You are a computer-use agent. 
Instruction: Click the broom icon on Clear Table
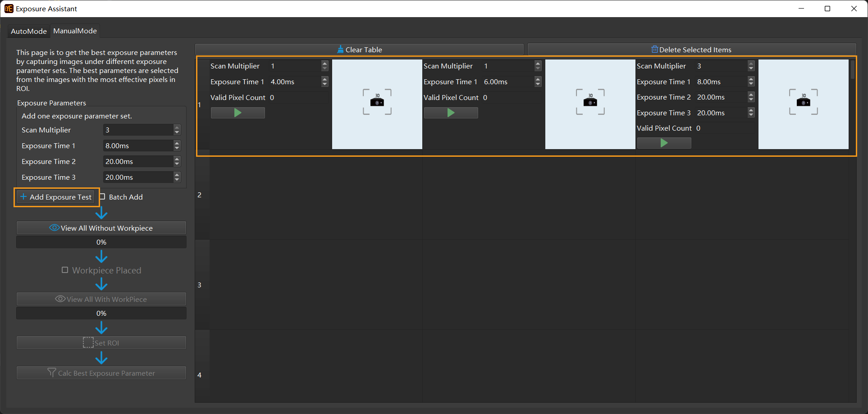tap(340, 50)
